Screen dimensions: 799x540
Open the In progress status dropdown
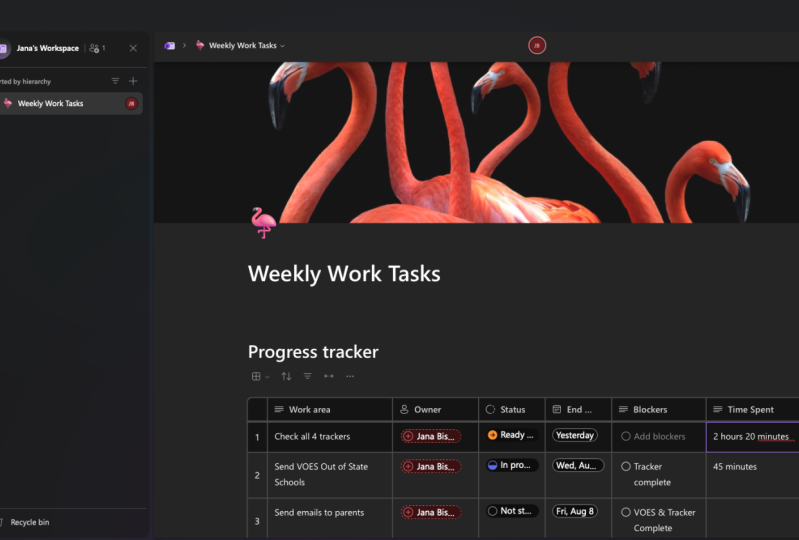point(512,465)
